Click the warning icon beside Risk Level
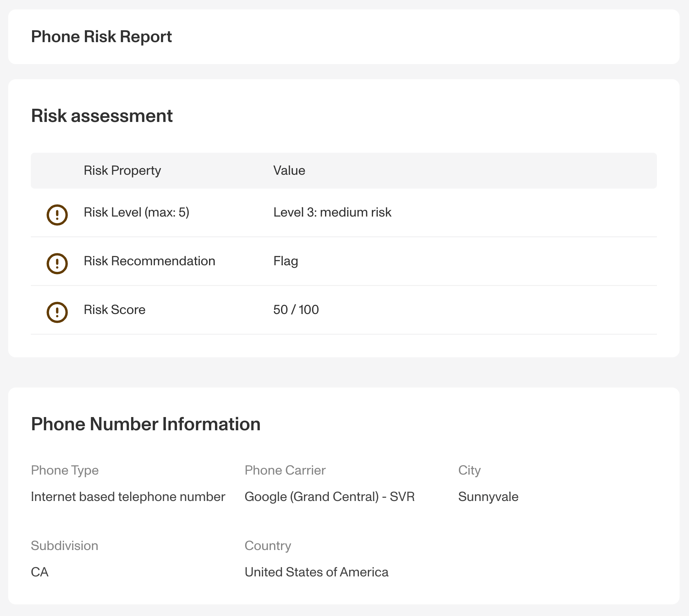 pyautogui.click(x=57, y=215)
